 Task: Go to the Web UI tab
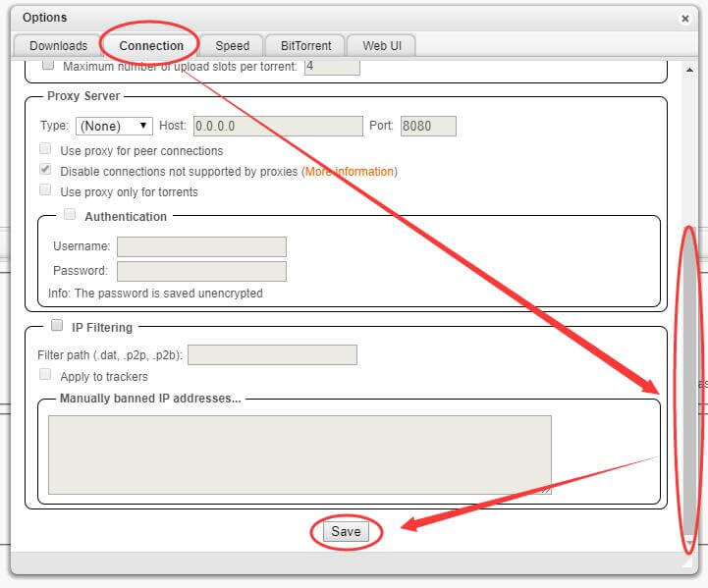click(382, 45)
